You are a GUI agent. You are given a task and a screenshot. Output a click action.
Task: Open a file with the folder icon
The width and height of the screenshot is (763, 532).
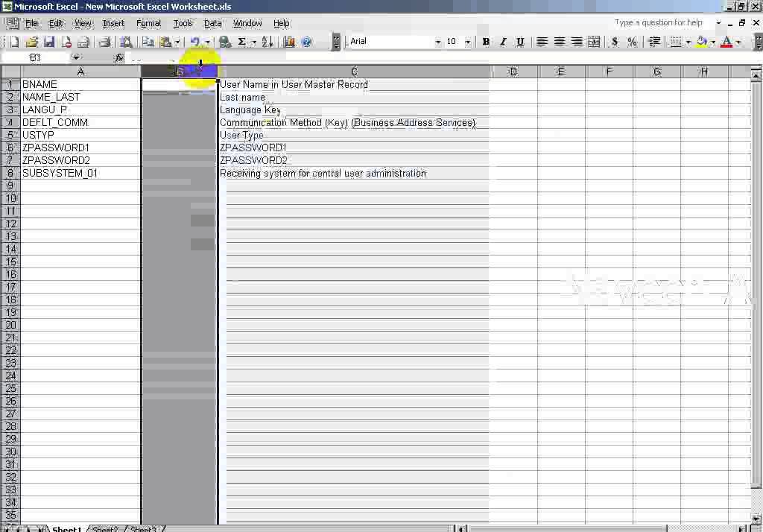pyautogui.click(x=31, y=42)
